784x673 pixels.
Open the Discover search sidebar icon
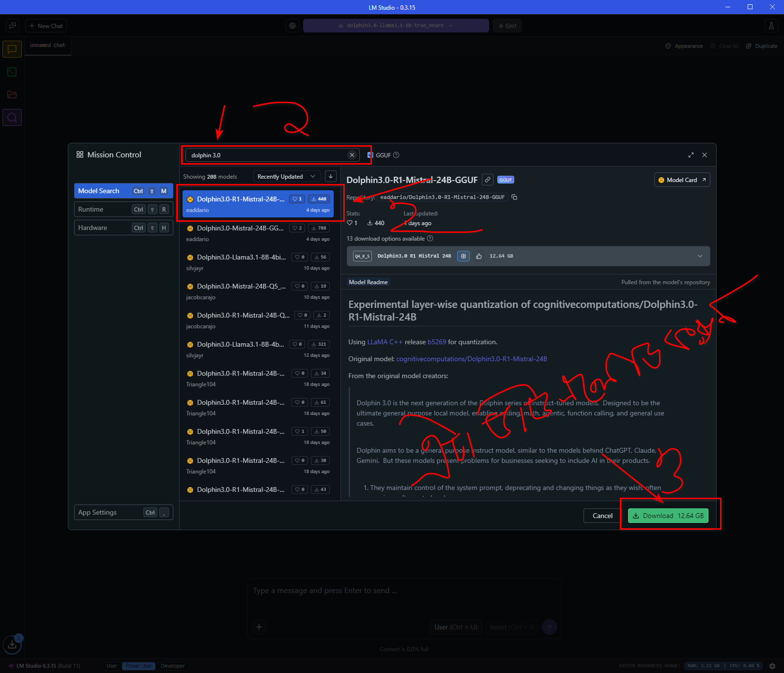click(12, 118)
